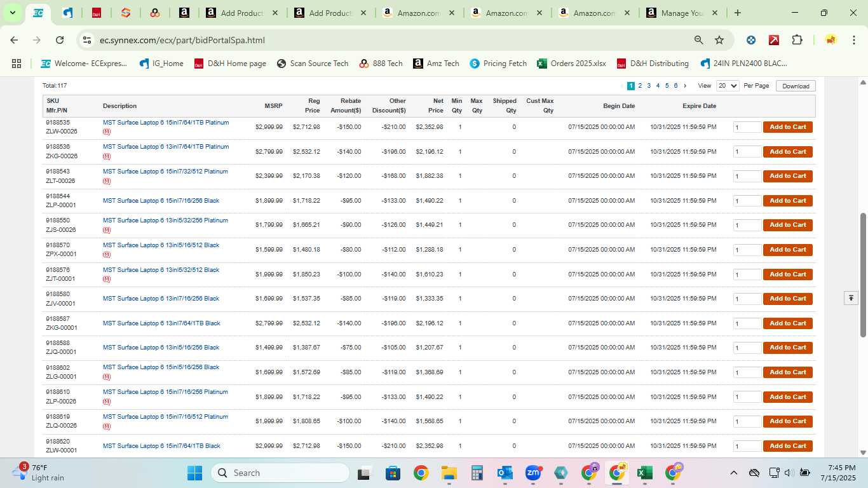Viewport: 868px width, 488px height.
Task: Open weather widget showing 76°F
Action: tap(39, 473)
